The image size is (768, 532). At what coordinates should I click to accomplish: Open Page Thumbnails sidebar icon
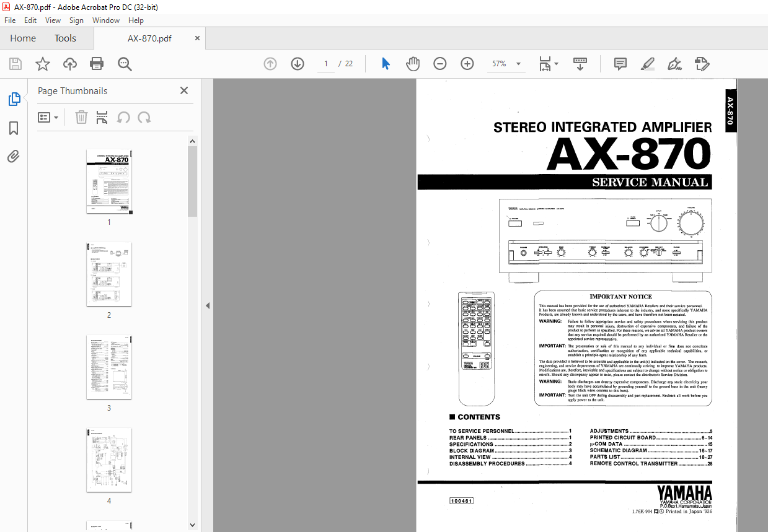[x=14, y=99]
